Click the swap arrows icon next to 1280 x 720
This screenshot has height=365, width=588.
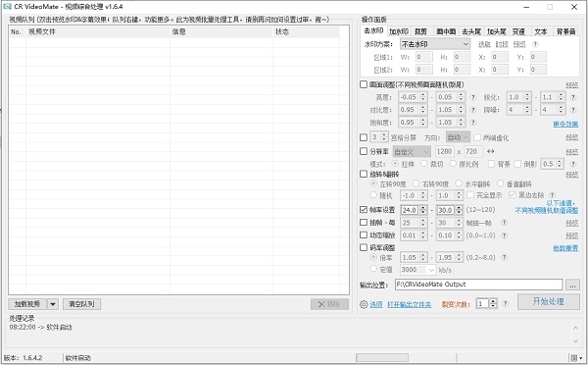click(x=491, y=151)
